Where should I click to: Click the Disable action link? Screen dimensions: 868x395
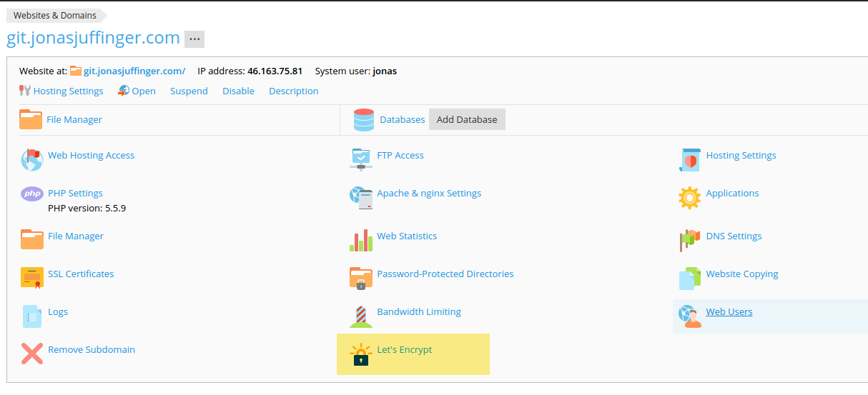pos(238,91)
